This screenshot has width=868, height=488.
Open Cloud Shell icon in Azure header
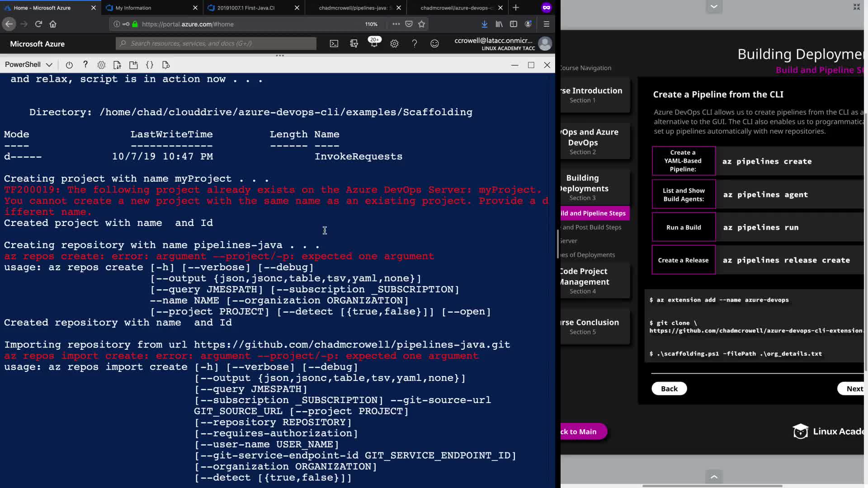pos(334,44)
